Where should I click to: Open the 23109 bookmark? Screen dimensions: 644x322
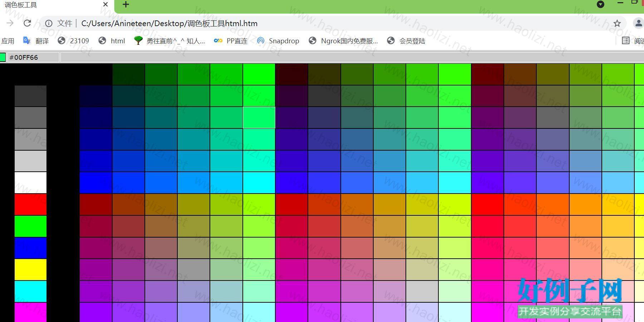click(73, 41)
